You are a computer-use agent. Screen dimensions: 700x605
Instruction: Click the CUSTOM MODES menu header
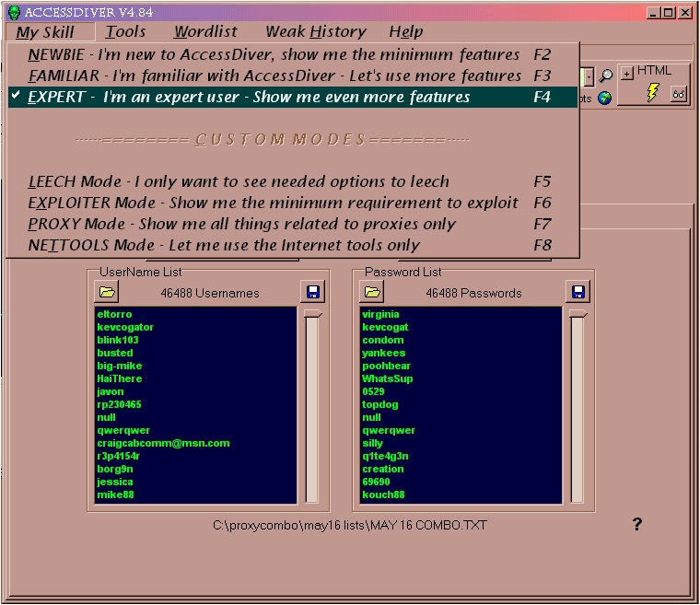273,140
